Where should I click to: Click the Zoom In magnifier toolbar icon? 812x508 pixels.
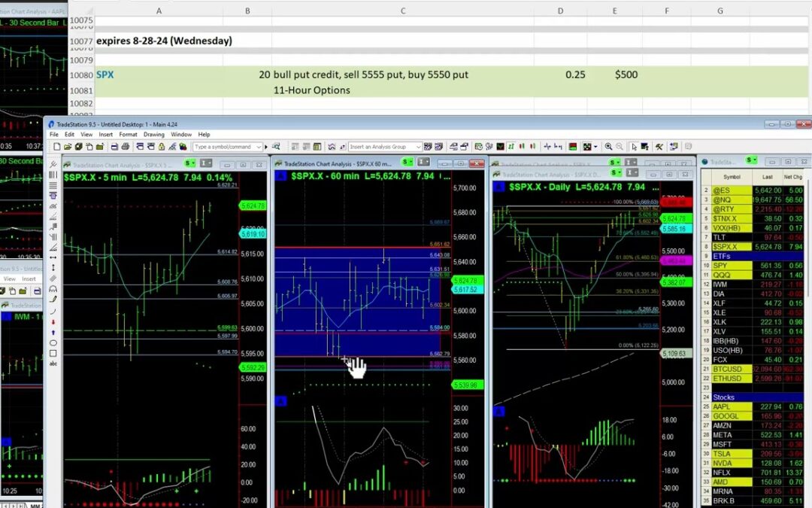[x=608, y=147]
